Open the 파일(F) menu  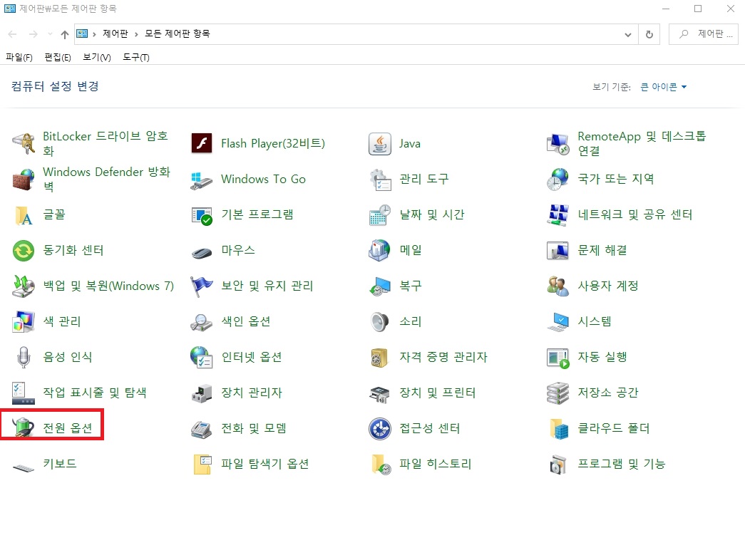point(19,58)
